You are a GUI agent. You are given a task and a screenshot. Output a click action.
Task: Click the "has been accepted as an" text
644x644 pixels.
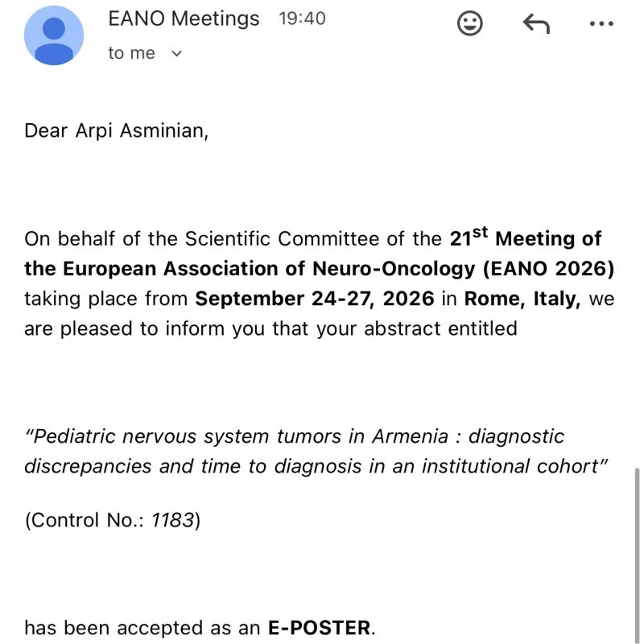(142, 628)
